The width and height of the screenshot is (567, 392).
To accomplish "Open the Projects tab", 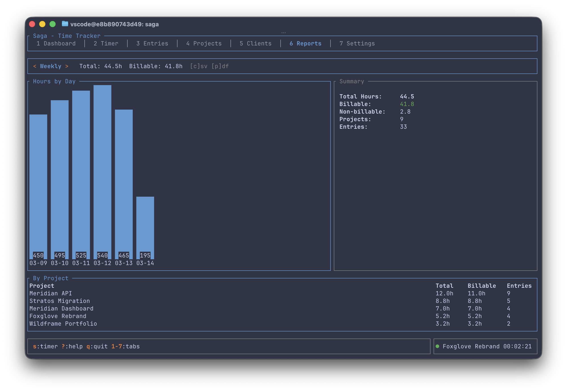I will (204, 43).
